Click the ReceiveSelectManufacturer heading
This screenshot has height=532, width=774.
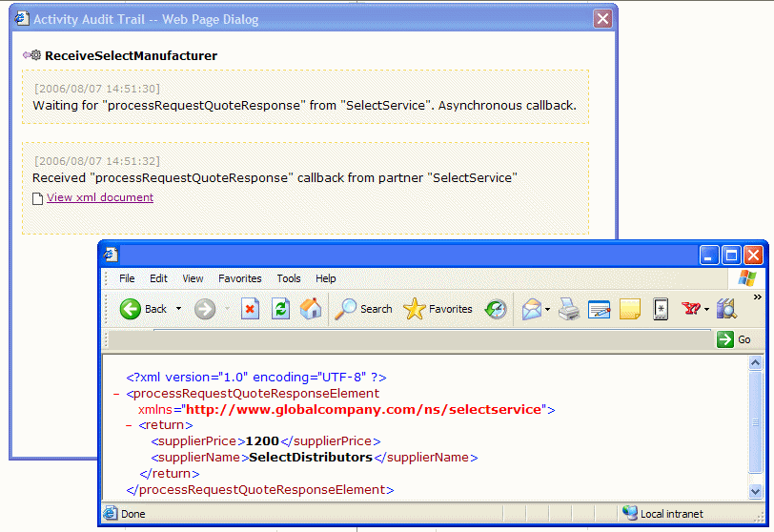pos(131,55)
